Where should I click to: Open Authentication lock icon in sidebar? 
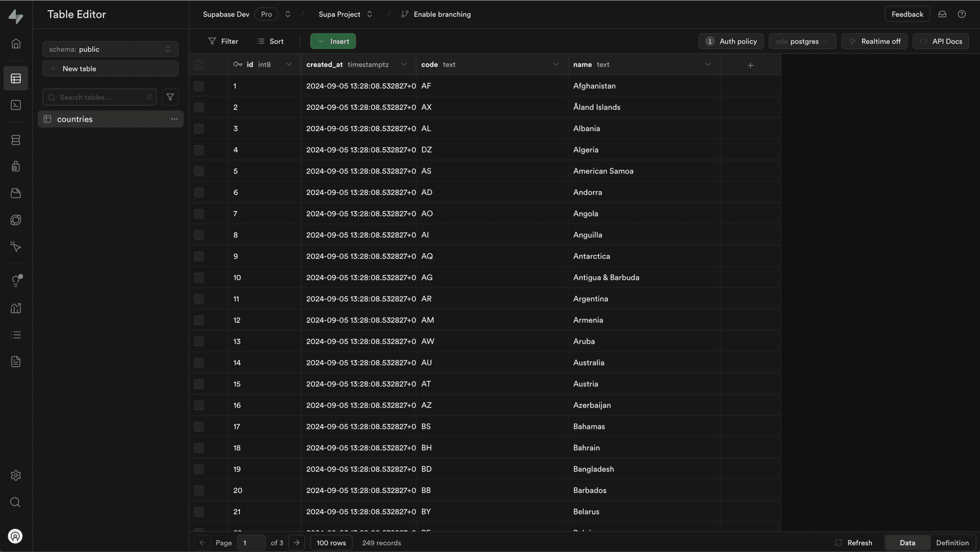(x=16, y=166)
